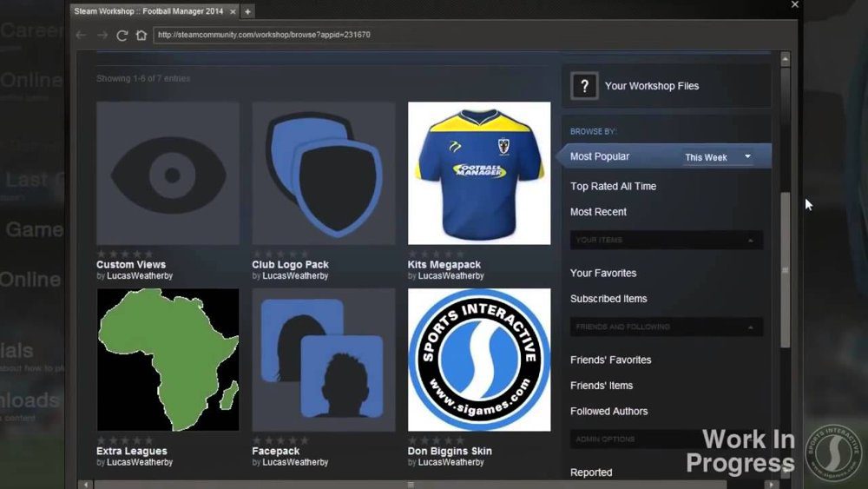Click the Kits Megapack title
This screenshot has width=868, height=489.
tap(444, 265)
